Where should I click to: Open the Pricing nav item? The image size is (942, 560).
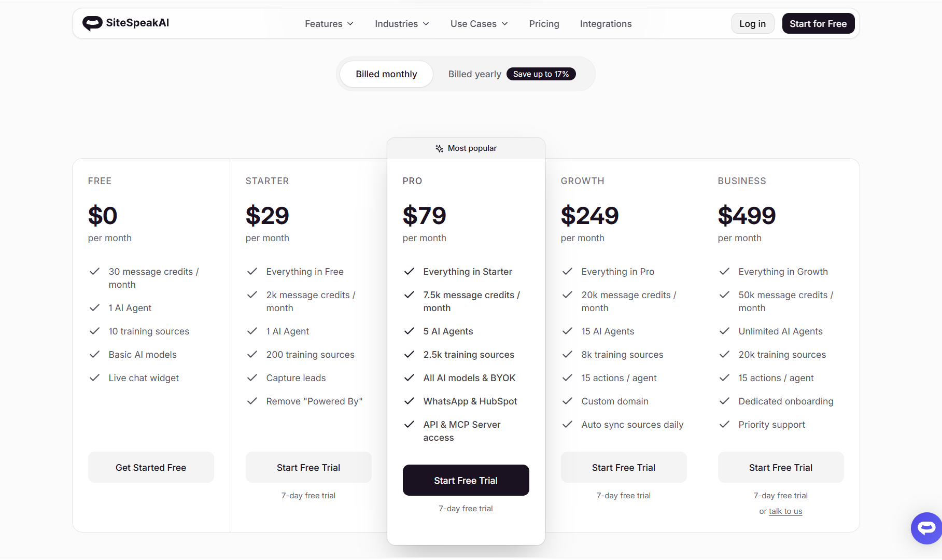click(544, 24)
